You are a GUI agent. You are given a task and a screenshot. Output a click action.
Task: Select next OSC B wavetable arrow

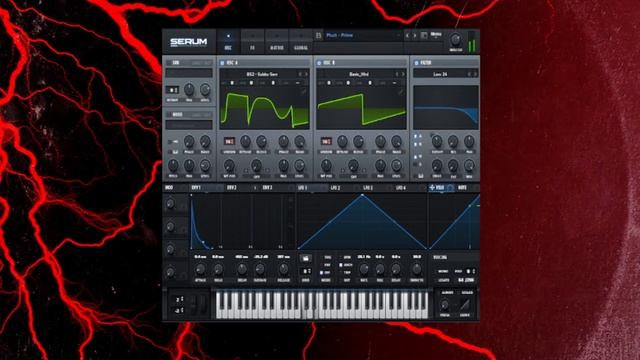pos(403,74)
